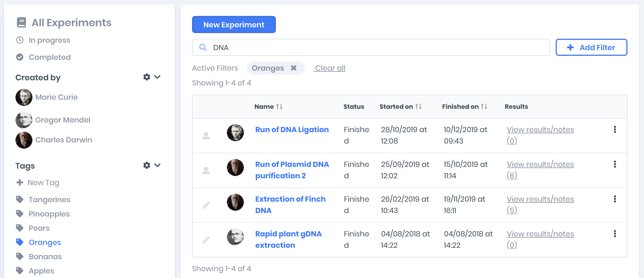
Task: Clear all active filters
Action: (x=330, y=68)
